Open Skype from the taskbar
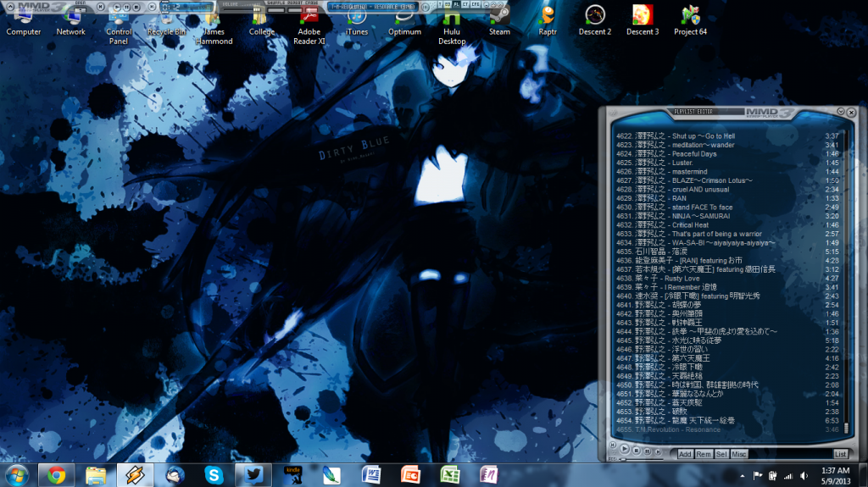Screen dimensions: 868x487 tap(214, 475)
